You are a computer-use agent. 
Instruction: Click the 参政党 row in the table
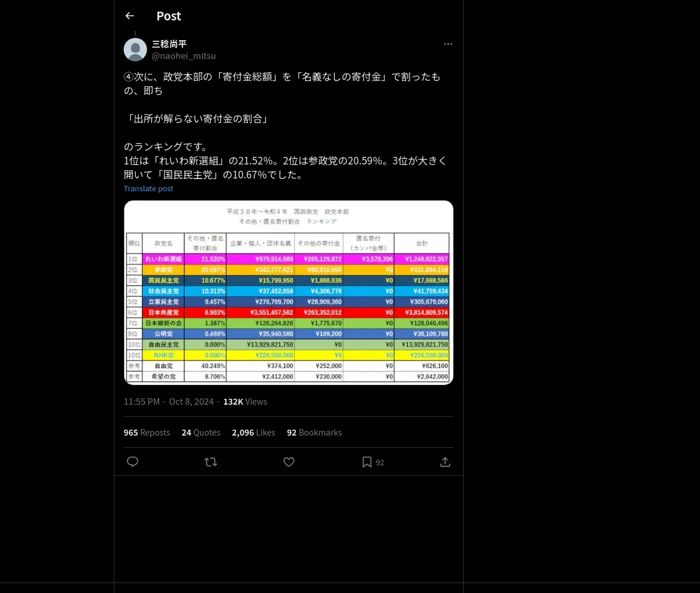[x=288, y=270]
